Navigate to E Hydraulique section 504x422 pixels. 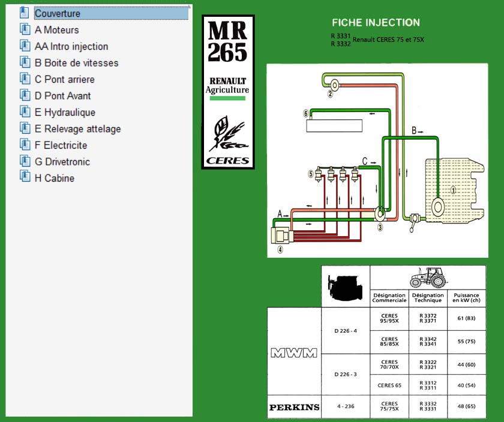(x=65, y=113)
